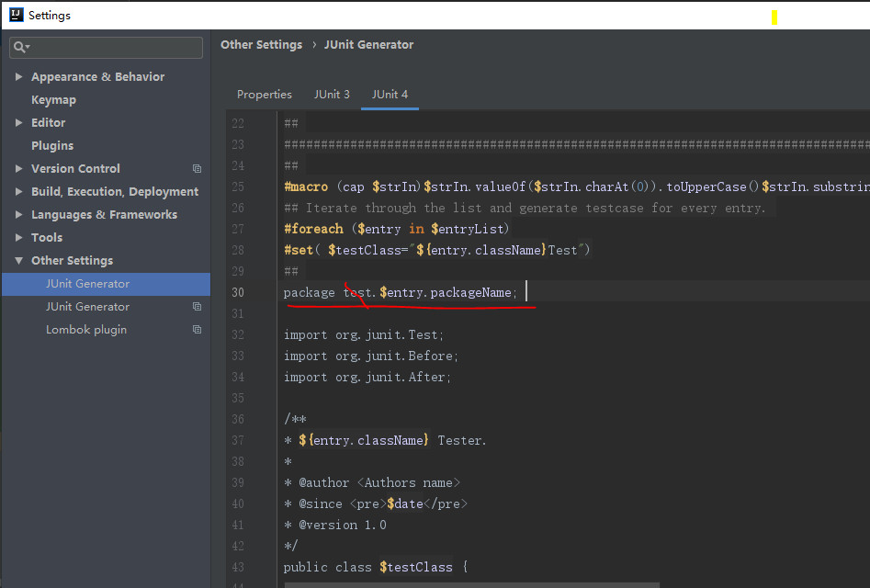Select the JUnit 4 tab
Image resolution: width=870 pixels, height=588 pixels.
tap(390, 95)
